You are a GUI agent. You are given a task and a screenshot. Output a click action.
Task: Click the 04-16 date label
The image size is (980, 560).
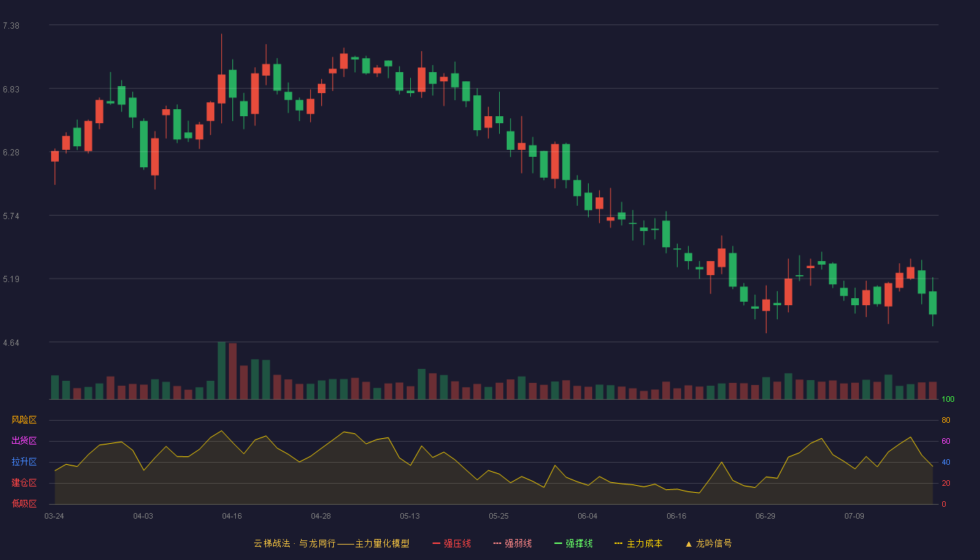pyautogui.click(x=232, y=516)
